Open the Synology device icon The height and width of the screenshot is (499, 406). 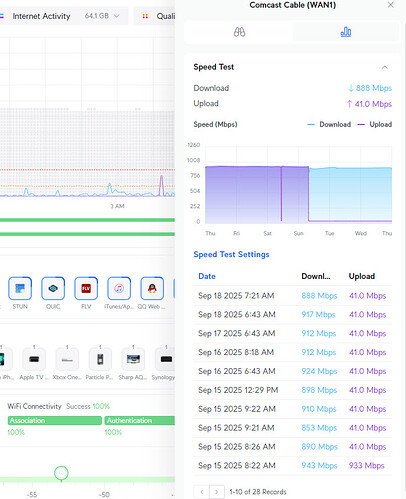point(165,359)
